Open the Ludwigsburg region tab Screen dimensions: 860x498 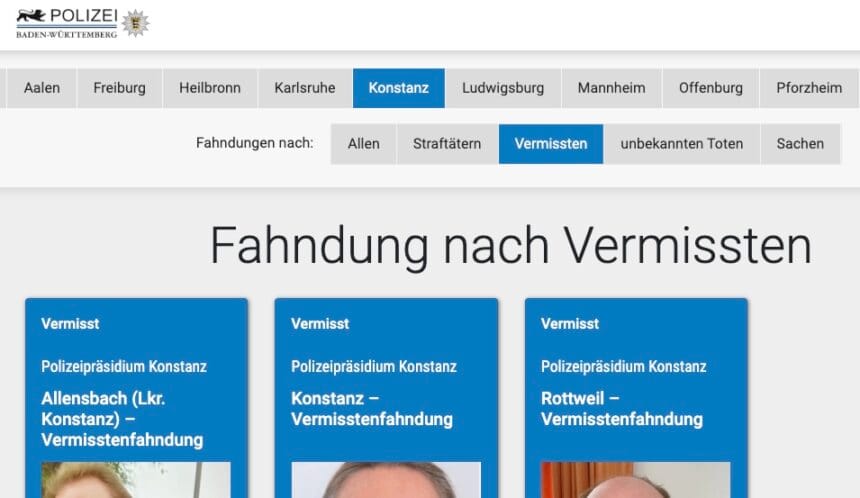[503, 88]
